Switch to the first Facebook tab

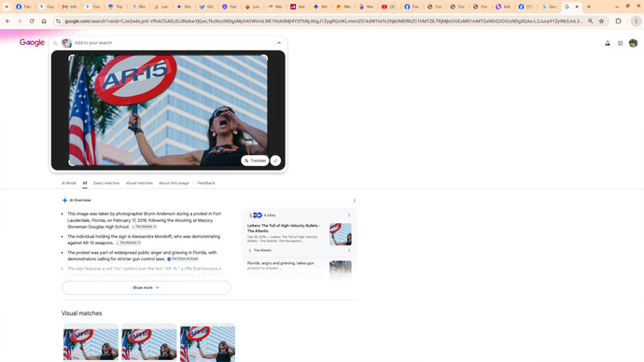coord(23,7)
